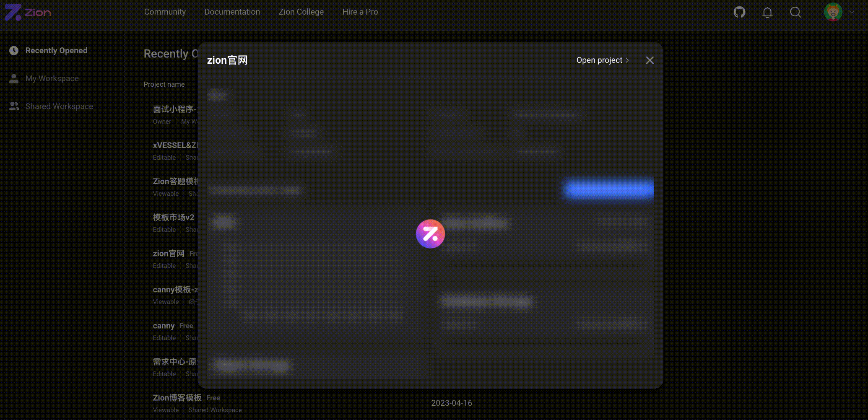
Task: Select the canny Free project
Action: point(164,326)
